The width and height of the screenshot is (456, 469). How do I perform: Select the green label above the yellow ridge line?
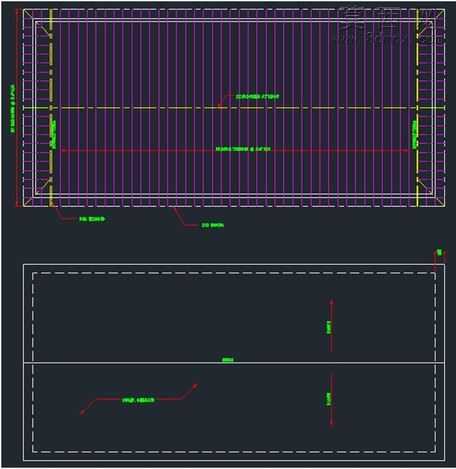coord(257,97)
